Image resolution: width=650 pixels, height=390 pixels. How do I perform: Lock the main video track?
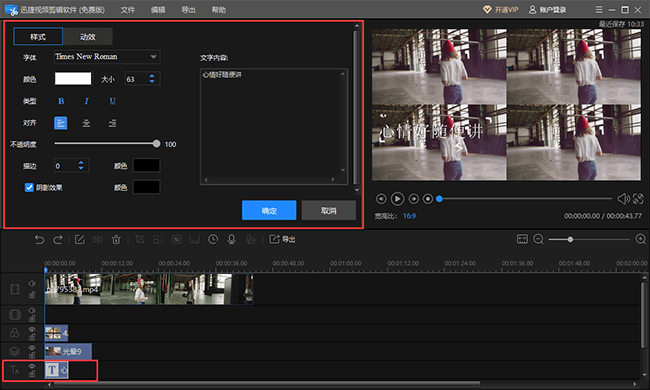(32, 295)
